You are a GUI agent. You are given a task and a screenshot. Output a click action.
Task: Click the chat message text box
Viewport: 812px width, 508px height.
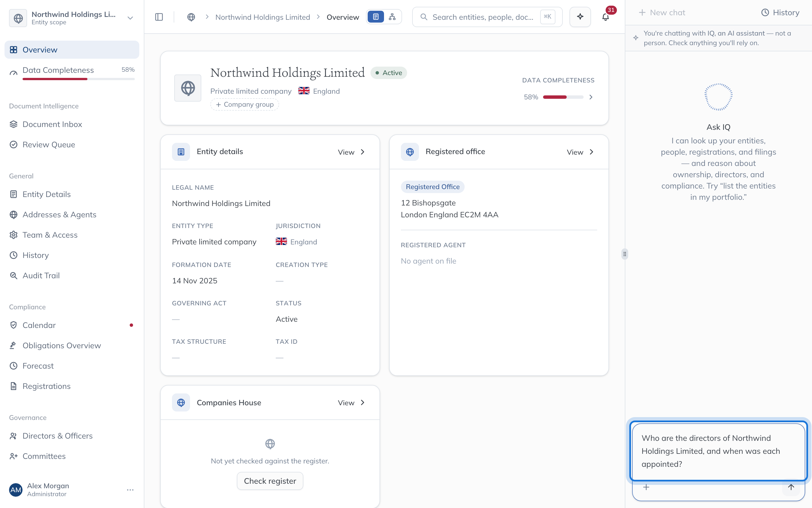pos(718,451)
